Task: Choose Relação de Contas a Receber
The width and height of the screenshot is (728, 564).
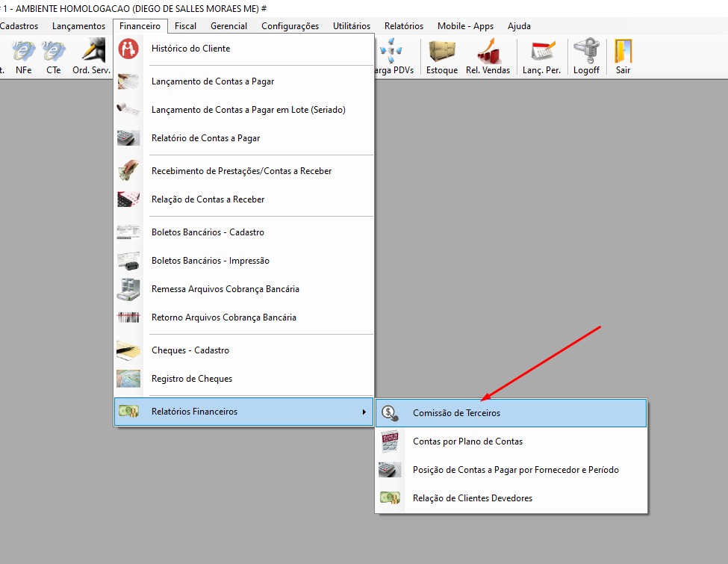Action: [x=243, y=199]
